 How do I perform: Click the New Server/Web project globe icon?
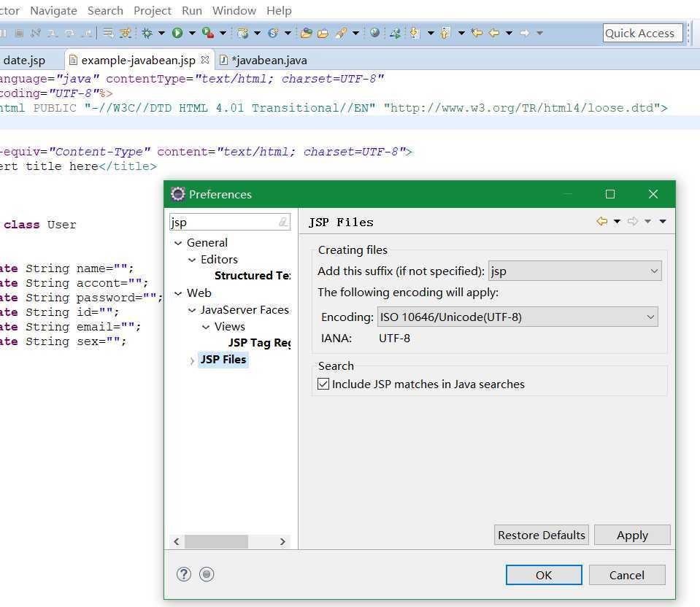(242, 33)
